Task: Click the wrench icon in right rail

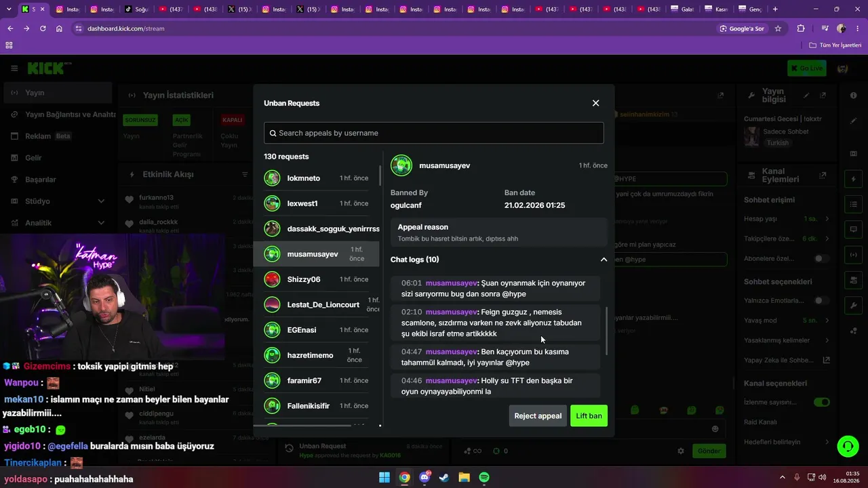Action: click(x=853, y=306)
